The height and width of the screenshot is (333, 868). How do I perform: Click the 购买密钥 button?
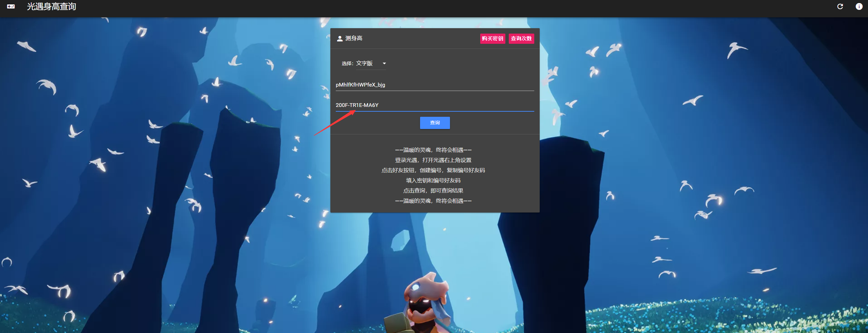492,39
